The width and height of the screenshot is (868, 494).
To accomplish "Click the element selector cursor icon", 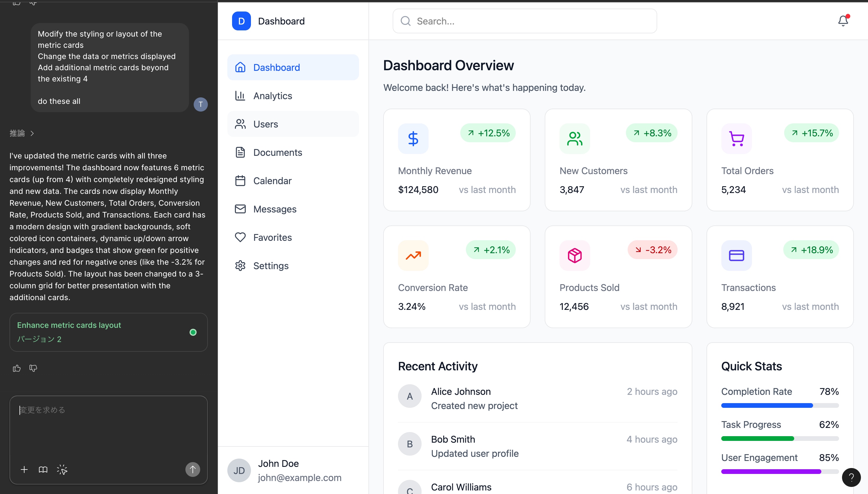I will tap(62, 470).
